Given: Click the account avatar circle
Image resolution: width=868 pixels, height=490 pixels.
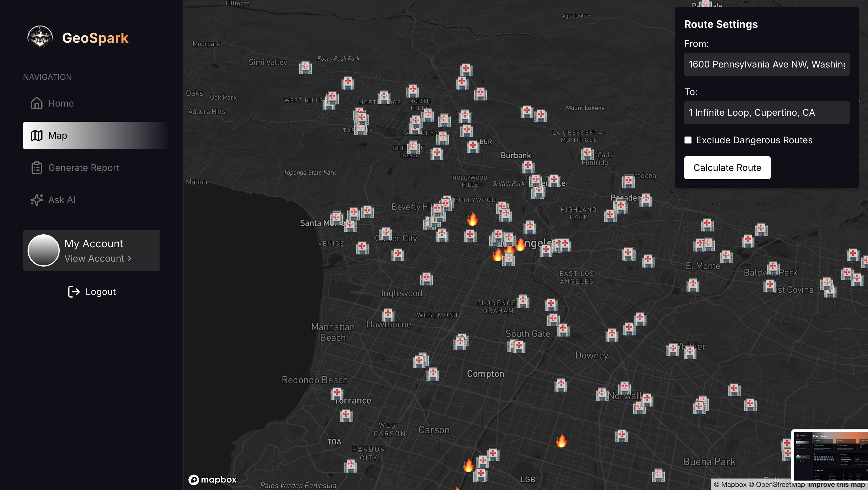Looking at the screenshot, I should (x=43, y=250).
